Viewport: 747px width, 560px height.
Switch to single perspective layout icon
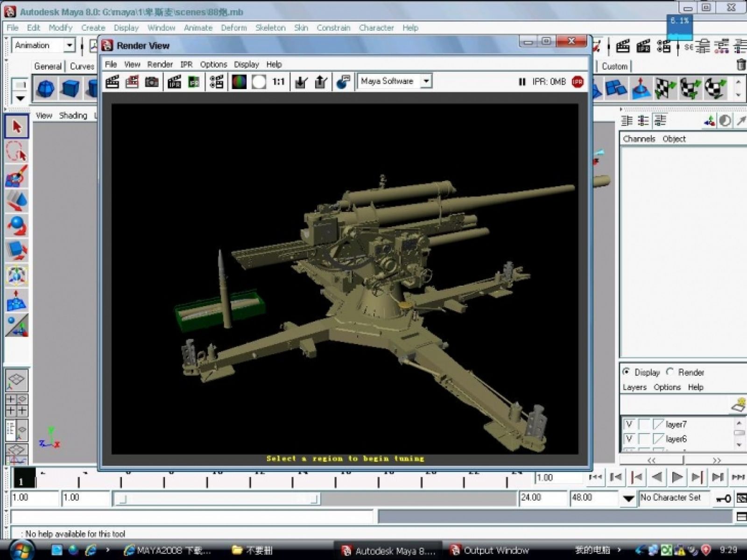click(x=16, y=380)
